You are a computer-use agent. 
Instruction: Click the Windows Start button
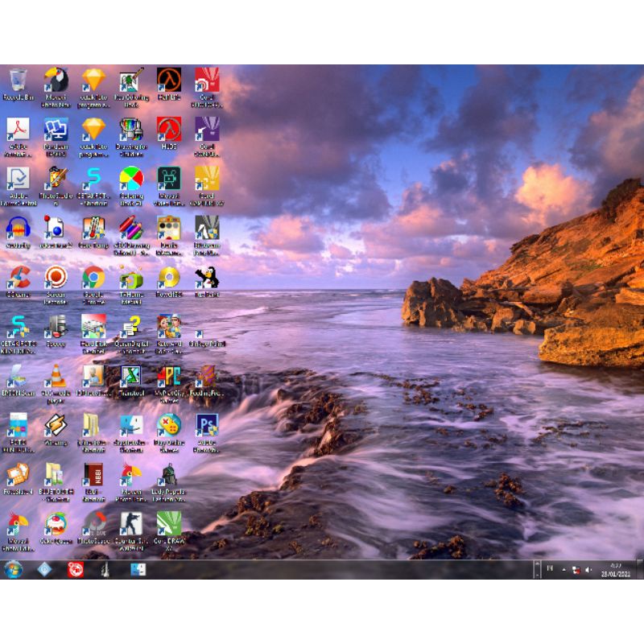click(14, 570)
